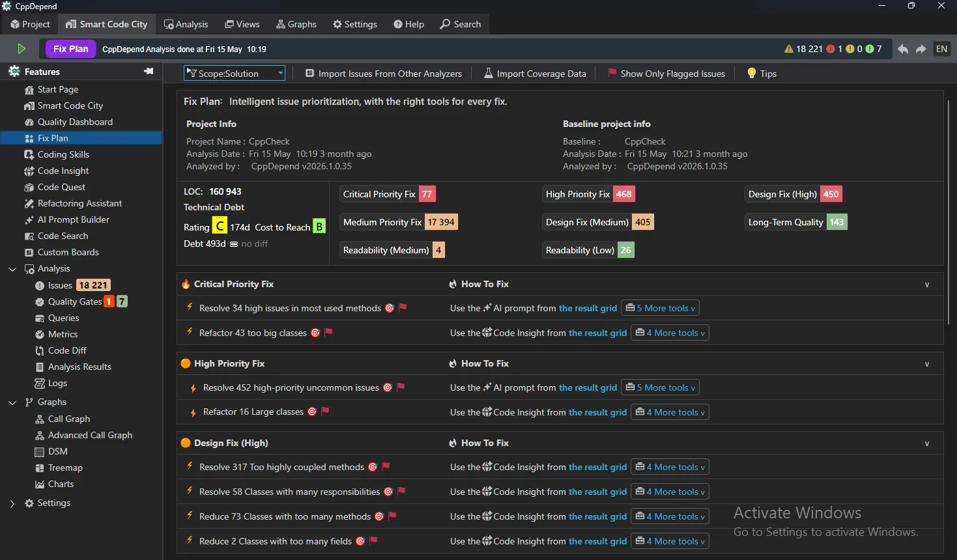Click the purple Fix Plan button
This screenshot has height=560, width=957.
(71, 49)
